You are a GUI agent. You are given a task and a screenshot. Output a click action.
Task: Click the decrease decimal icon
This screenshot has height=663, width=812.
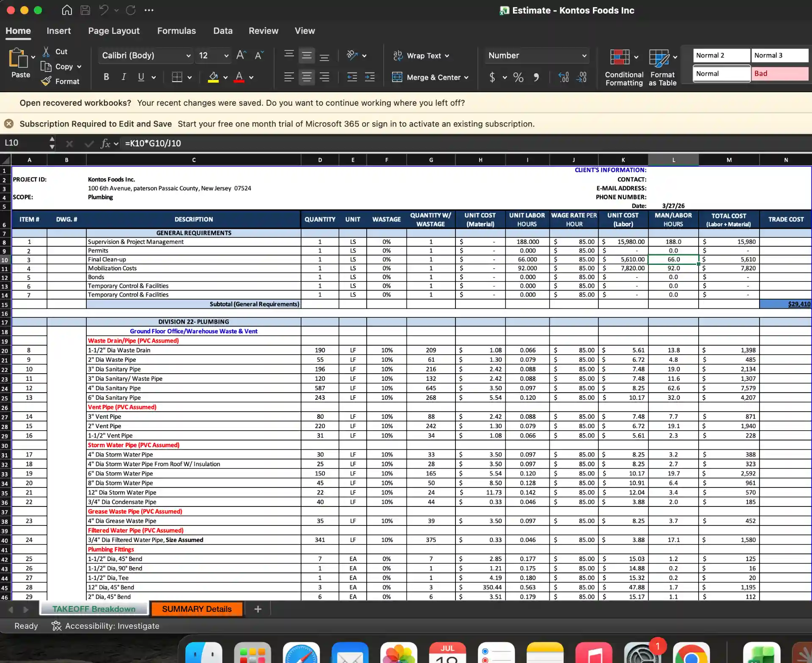click(582, 77)
